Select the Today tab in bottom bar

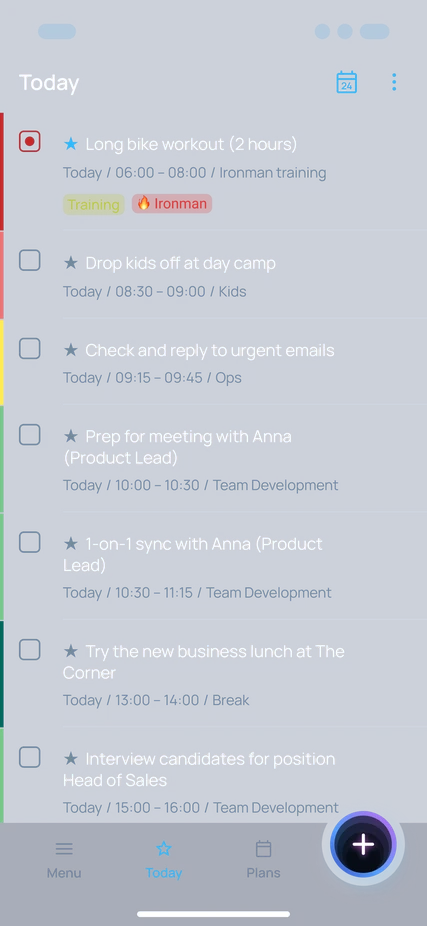click(x=164, y=860)
